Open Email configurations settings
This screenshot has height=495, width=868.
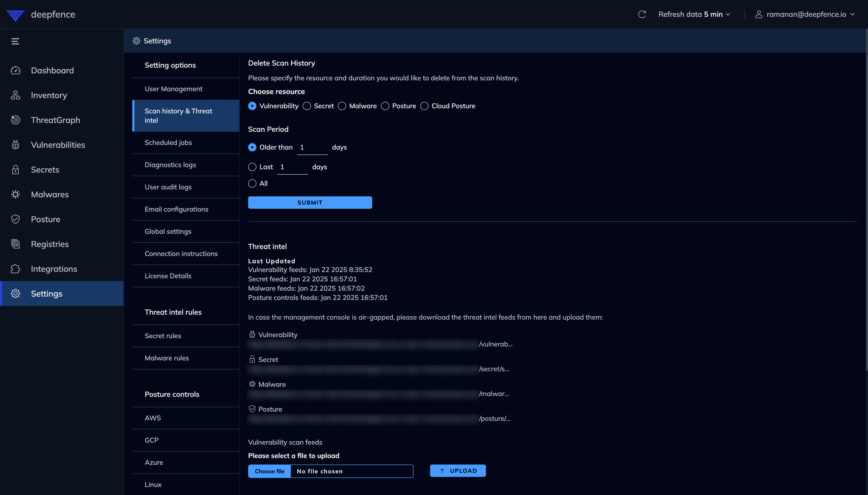[186, 210]
